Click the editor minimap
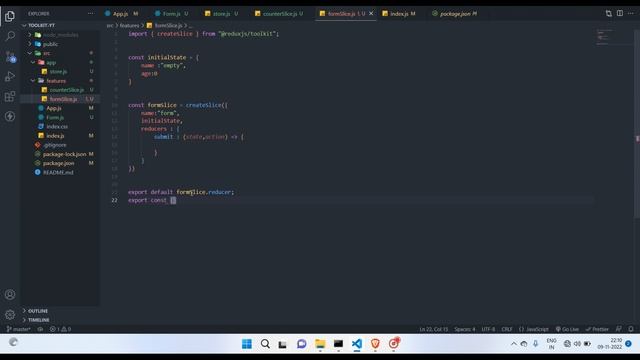Image resolution: width=640 pixels, height=360 pixels. (613, 37)
